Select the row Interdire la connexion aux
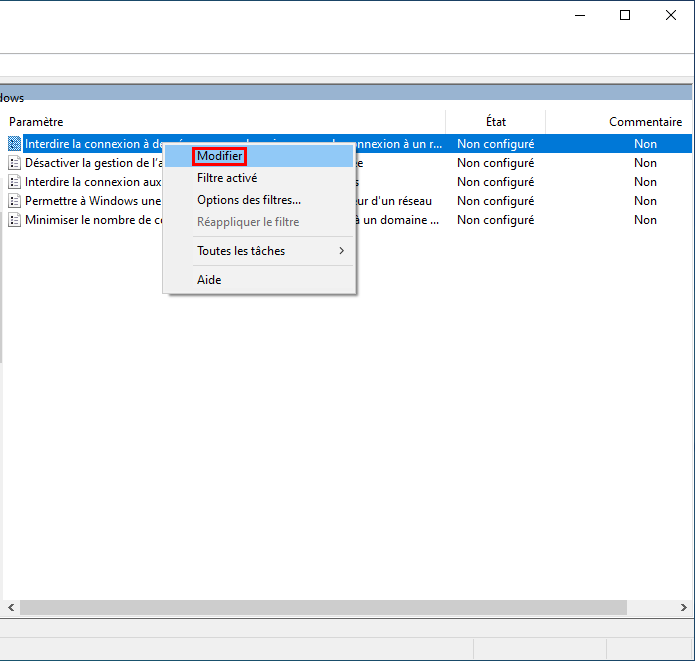This screenshot has width=695, height=661. pyautogui.click(x=350, y=182)
